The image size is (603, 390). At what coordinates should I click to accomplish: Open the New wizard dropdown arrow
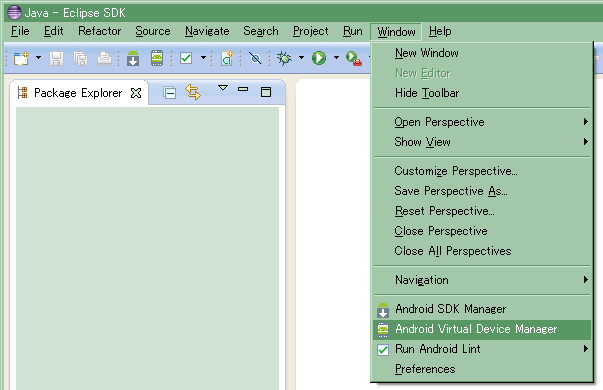pyautogui.click(x=38, y=58)
